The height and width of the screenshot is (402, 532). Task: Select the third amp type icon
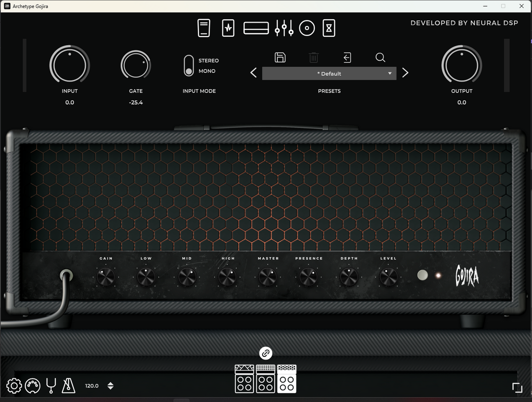(286, 379)
